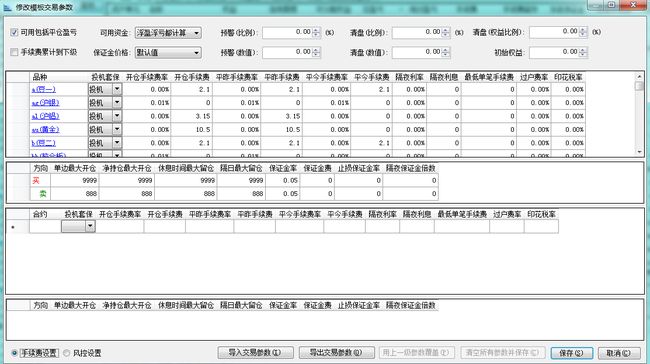
Task: Click the 开仓手续费 cell 10.5 for au(黄金)
Action: point(192,130)
